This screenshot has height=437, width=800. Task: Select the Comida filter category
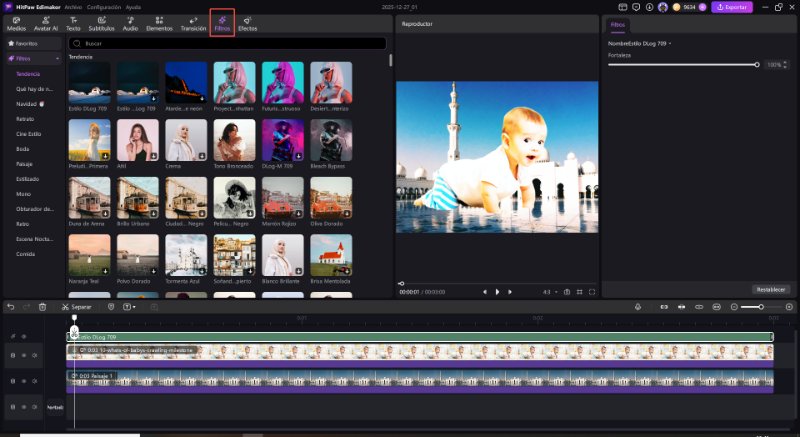26,254
